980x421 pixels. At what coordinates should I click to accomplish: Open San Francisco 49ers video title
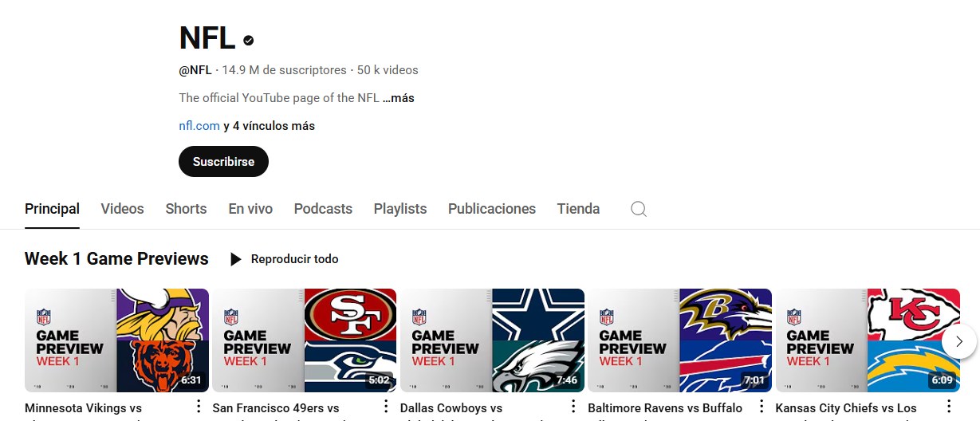pyautogui.click(x=276, y=408)
